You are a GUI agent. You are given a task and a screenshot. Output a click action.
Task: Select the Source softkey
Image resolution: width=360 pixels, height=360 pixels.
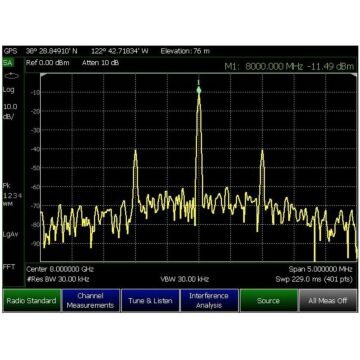pyautogui.click(x=268, y=300)
